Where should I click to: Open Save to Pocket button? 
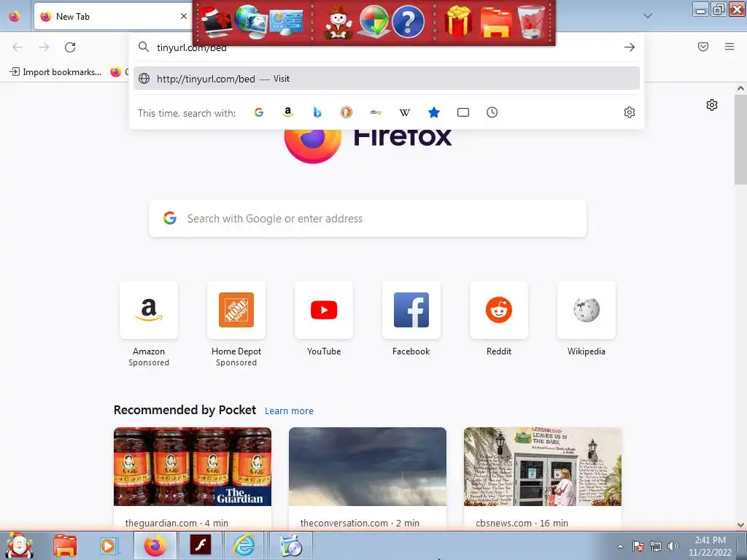703,47
